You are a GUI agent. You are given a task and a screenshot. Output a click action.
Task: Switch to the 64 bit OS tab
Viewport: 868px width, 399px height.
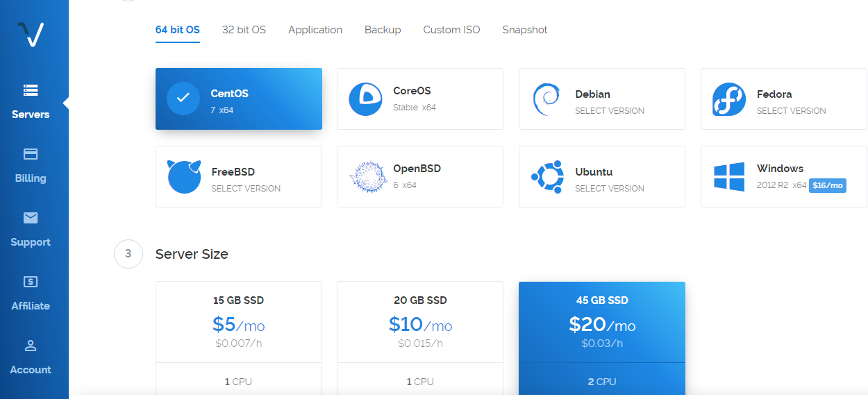pyautogui.click(x=178, y=30)
